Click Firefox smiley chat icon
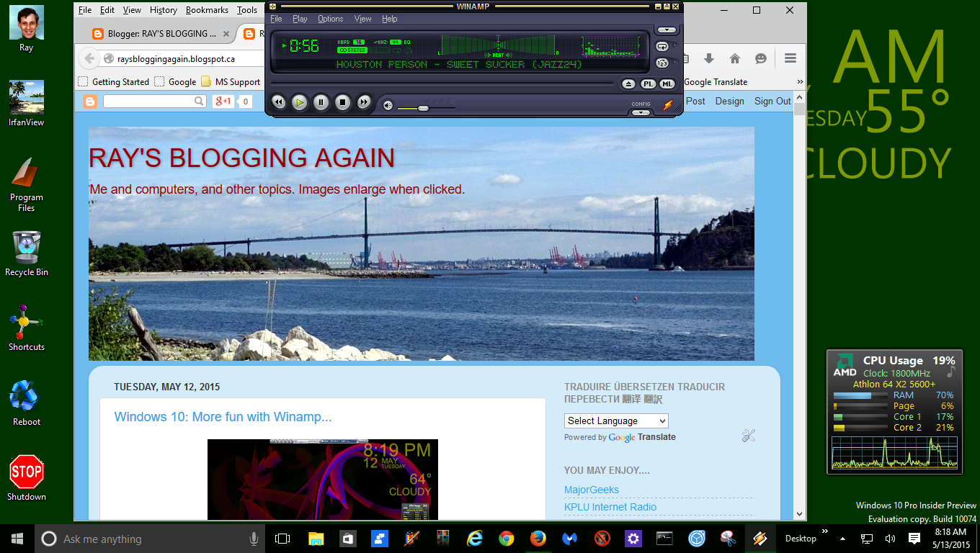The width and height of the screenshot is (980, 553). [x=761, y=58]
